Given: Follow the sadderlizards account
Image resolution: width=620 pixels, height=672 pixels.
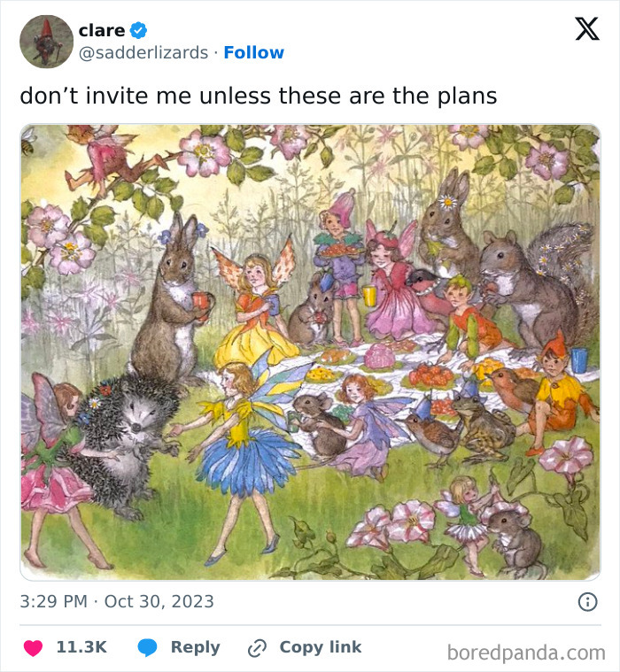Looking at the screenshot, I should click(x=254, y=53).
